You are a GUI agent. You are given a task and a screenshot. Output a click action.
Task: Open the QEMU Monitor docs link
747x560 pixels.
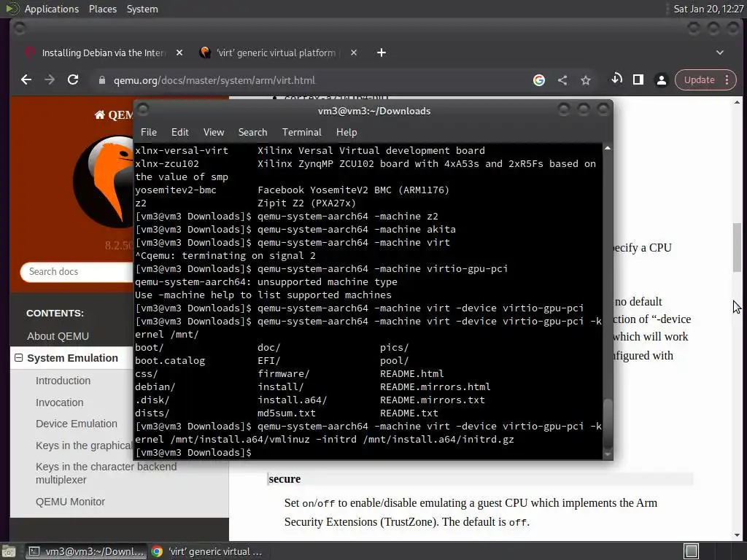(x=70, y=502)
